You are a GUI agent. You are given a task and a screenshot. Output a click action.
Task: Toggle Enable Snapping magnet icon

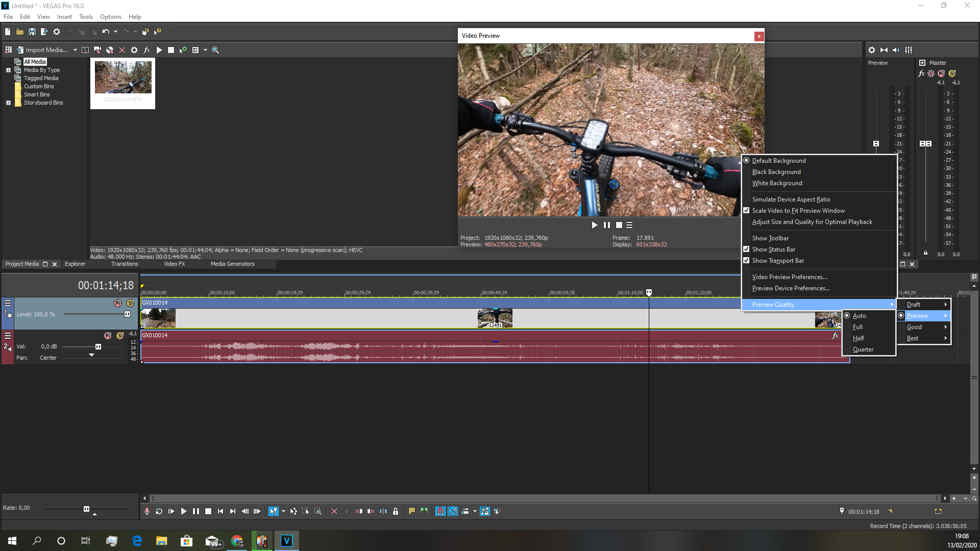point(440,511)
